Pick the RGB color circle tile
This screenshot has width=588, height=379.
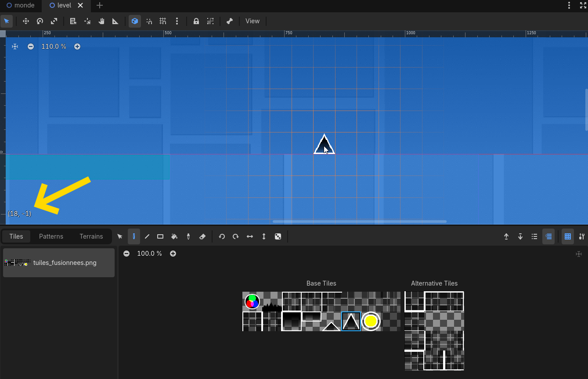coord(252,301)
